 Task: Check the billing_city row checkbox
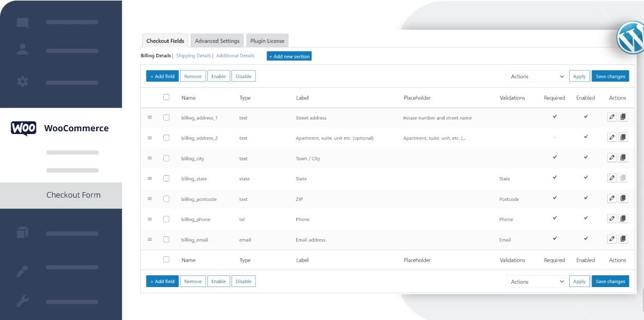point(167,158)
